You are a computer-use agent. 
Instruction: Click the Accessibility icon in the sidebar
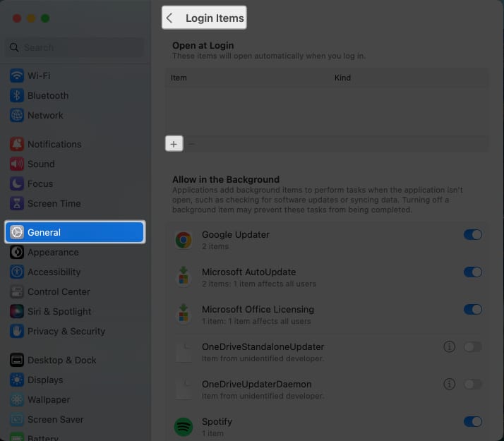tap(17, 272)
